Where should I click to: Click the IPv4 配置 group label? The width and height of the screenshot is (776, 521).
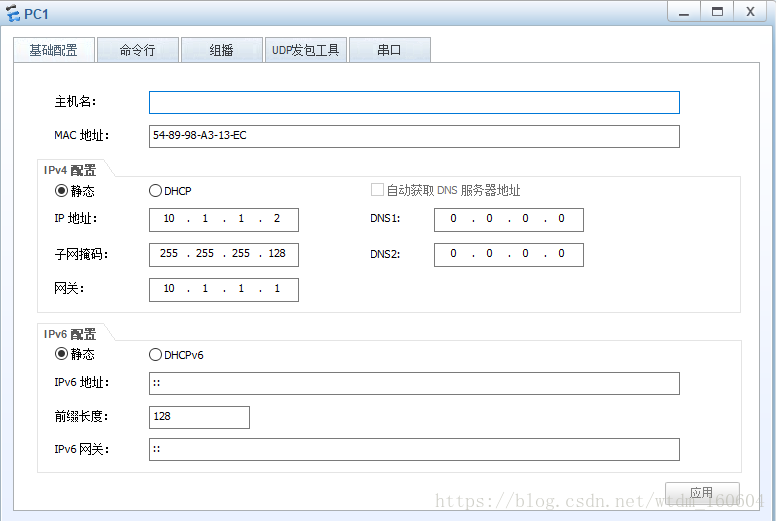click(70, 170)
